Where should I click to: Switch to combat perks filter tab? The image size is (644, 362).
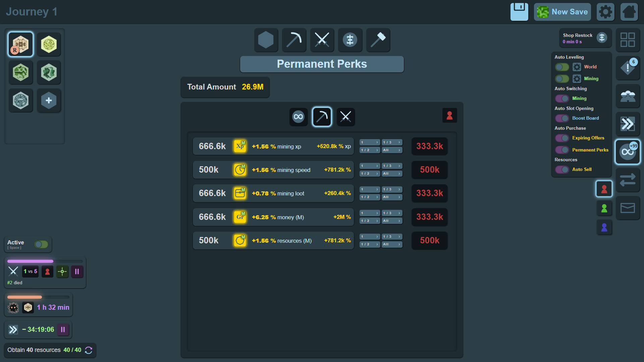(x=345, y=117)
